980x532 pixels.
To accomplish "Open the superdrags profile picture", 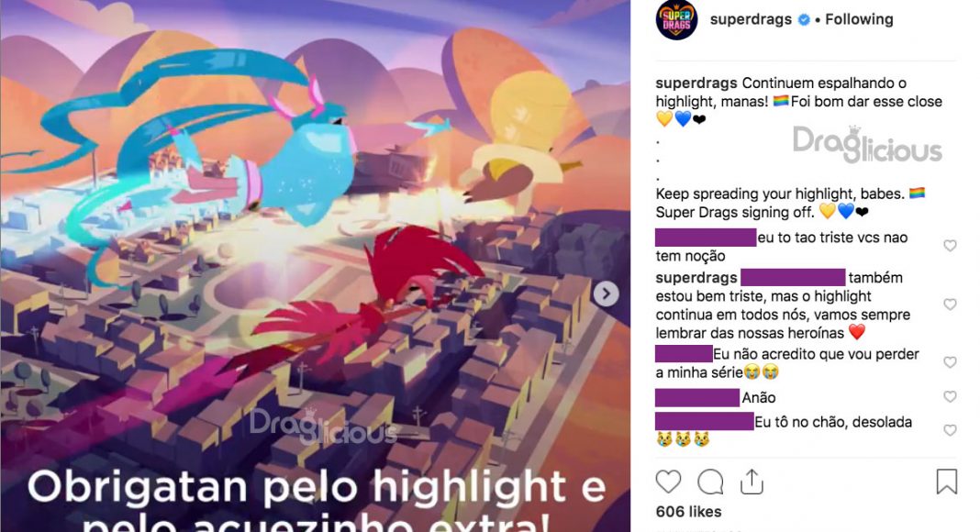I will [676, 20].
